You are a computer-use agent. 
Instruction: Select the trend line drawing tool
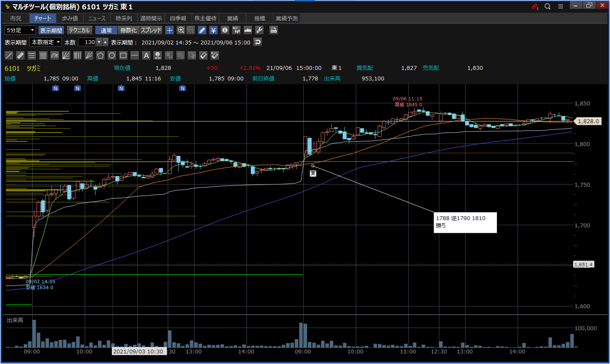pyautogui.click(x=9, y=55)
